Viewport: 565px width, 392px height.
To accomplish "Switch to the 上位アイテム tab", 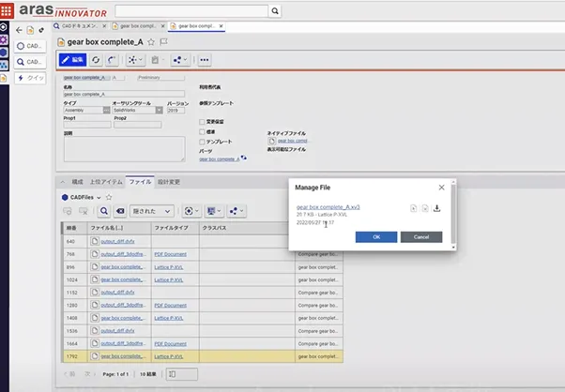I will click(106, 182).
